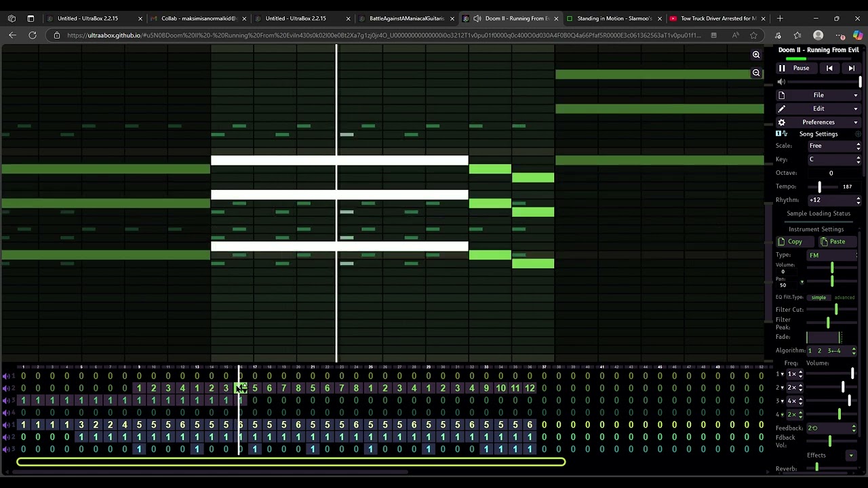Copy the instrument settings
This screenshot has width=868, height=488.
795,242
